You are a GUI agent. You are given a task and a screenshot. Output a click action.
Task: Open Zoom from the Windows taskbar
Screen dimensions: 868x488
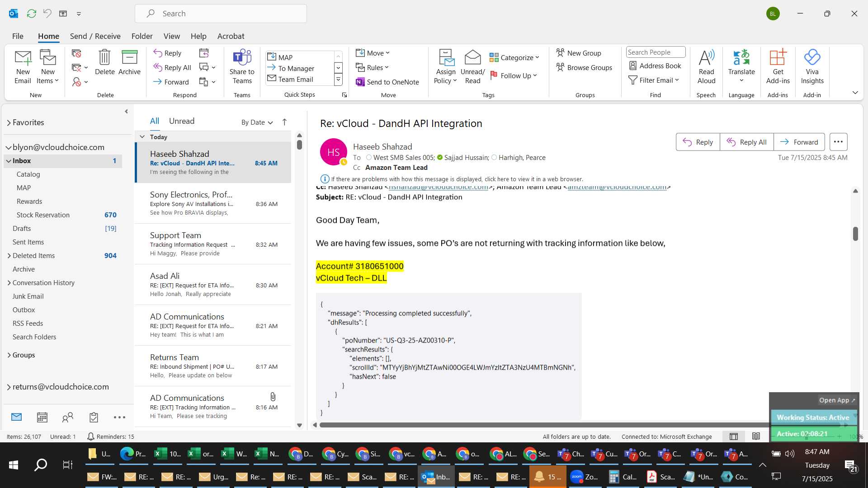tap(585, 477)
